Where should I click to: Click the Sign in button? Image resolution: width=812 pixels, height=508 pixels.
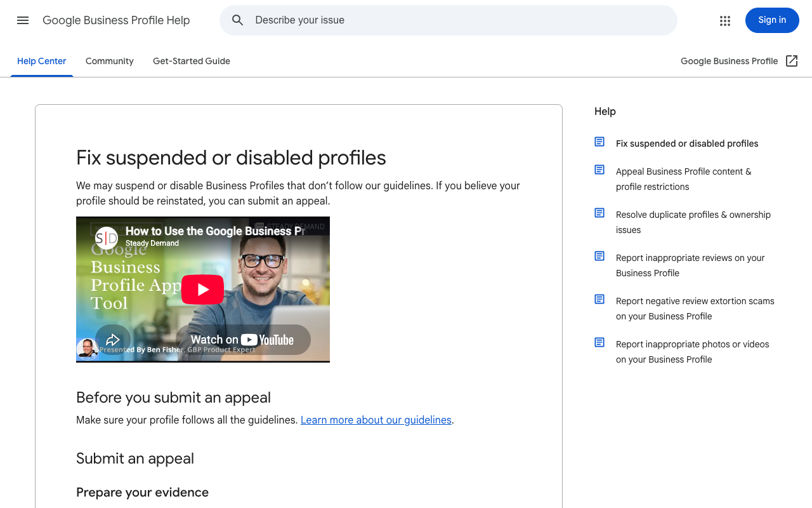tap(772, 20)
